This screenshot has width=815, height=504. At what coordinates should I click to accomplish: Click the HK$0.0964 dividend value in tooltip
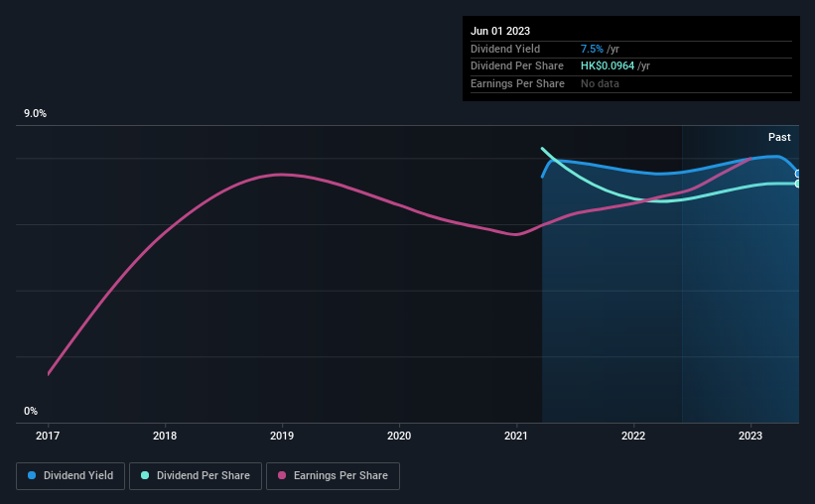coord(608,66)
